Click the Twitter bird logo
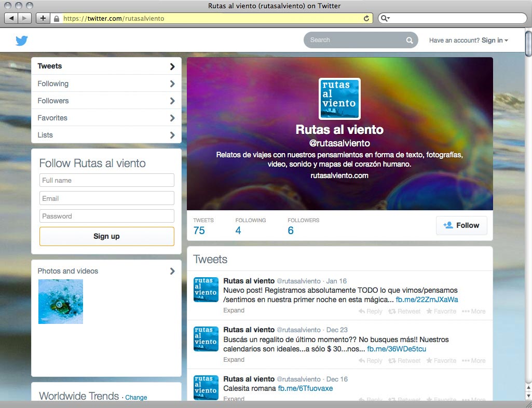Image resolution: width=532 pixels, height=408 pixels. [21, 40]
